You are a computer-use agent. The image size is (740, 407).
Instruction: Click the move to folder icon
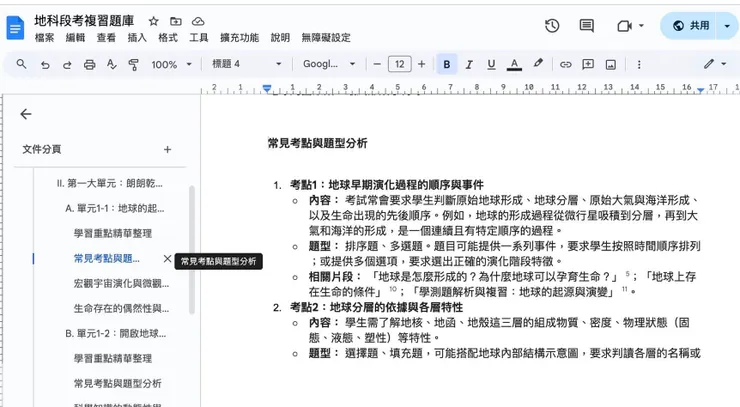pyautogui.click(x=176, y=21)
